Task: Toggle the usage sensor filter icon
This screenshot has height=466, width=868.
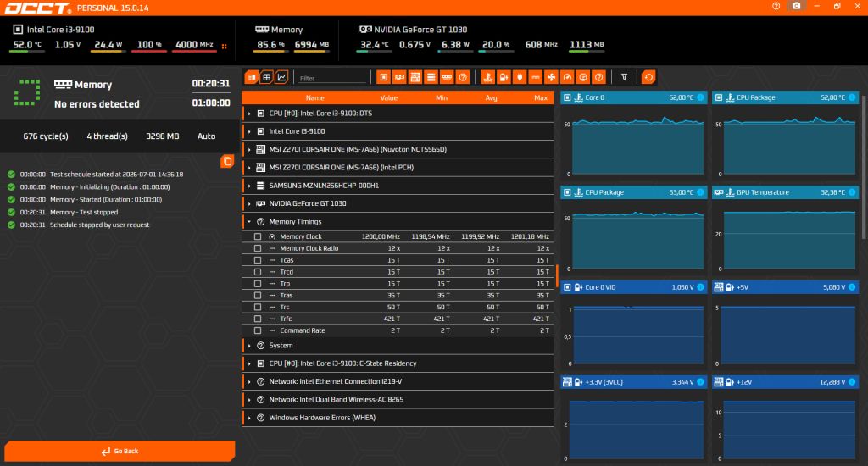Action: click(583, 77)
